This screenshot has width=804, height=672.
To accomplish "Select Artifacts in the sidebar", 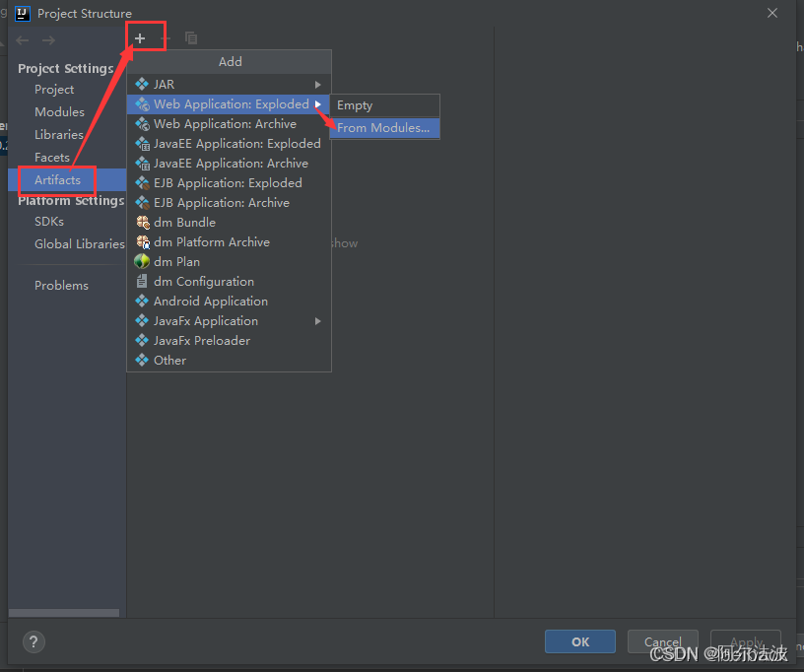I will pos(67,180).
